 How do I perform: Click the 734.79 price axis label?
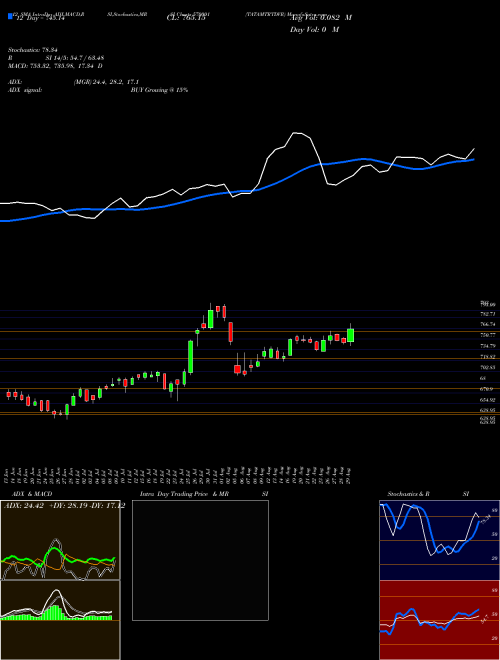pos(488,346)
